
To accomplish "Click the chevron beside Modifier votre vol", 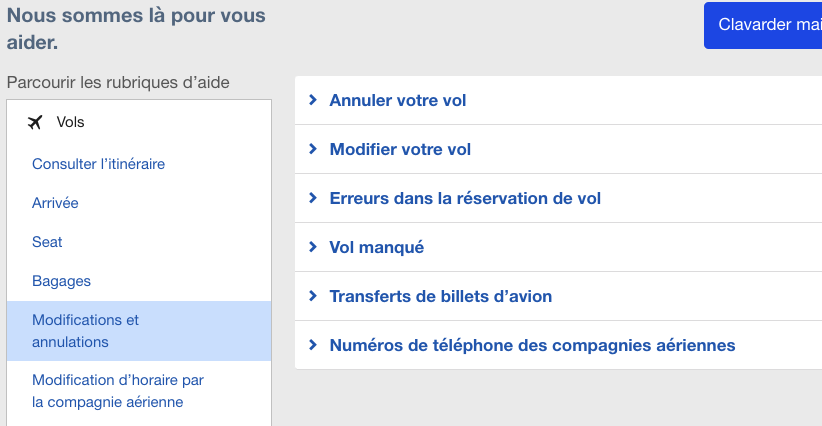I will pyautogui.click(x=313, y=149).
